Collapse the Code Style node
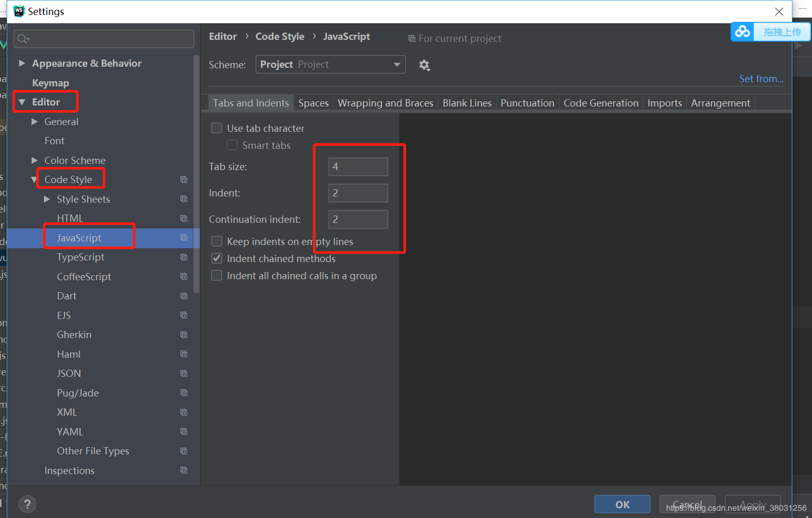Viewport: 812px width, 518px height. coord(35,180)
